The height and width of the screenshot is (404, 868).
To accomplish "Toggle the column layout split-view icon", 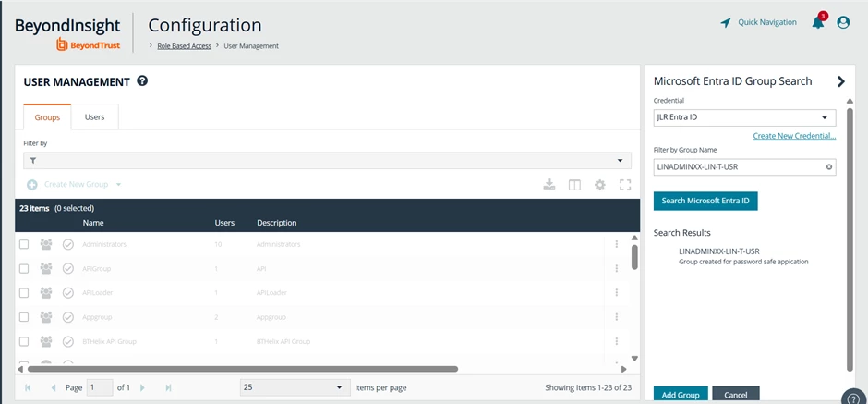I will [x=574, y=185].
